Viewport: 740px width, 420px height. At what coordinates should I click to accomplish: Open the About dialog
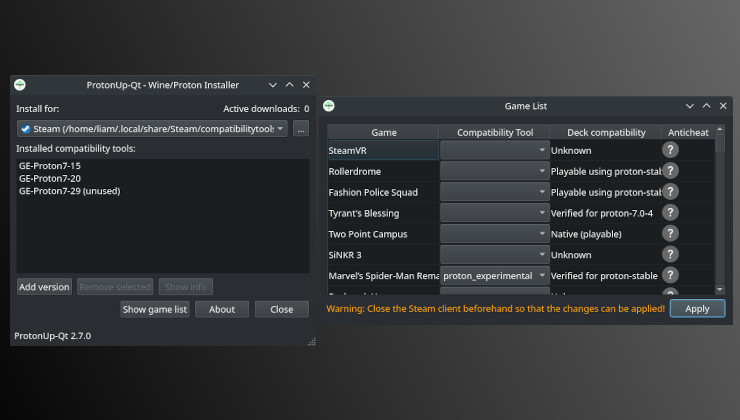click(222, 309)
